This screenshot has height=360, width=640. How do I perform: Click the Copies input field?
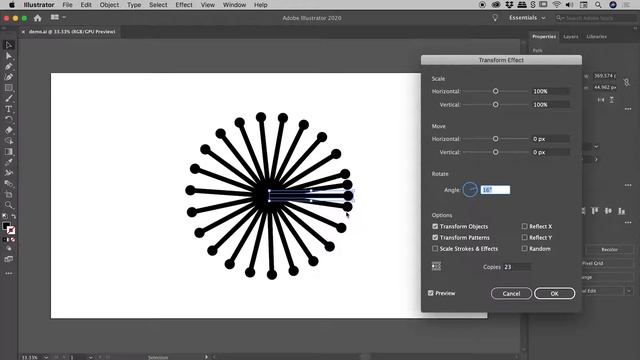point(517,267)
